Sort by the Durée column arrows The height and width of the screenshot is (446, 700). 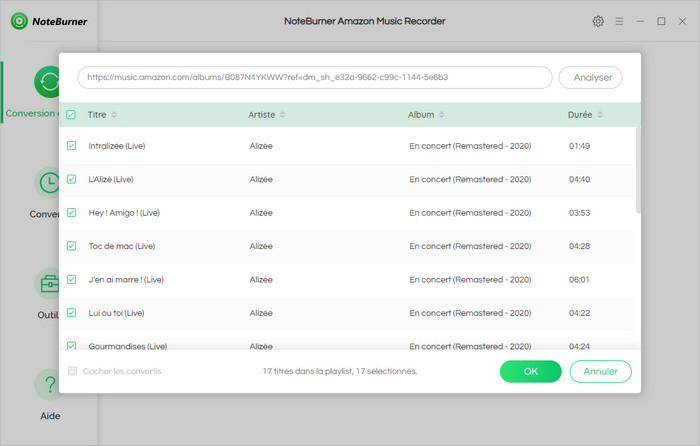[x=600, y=115]
